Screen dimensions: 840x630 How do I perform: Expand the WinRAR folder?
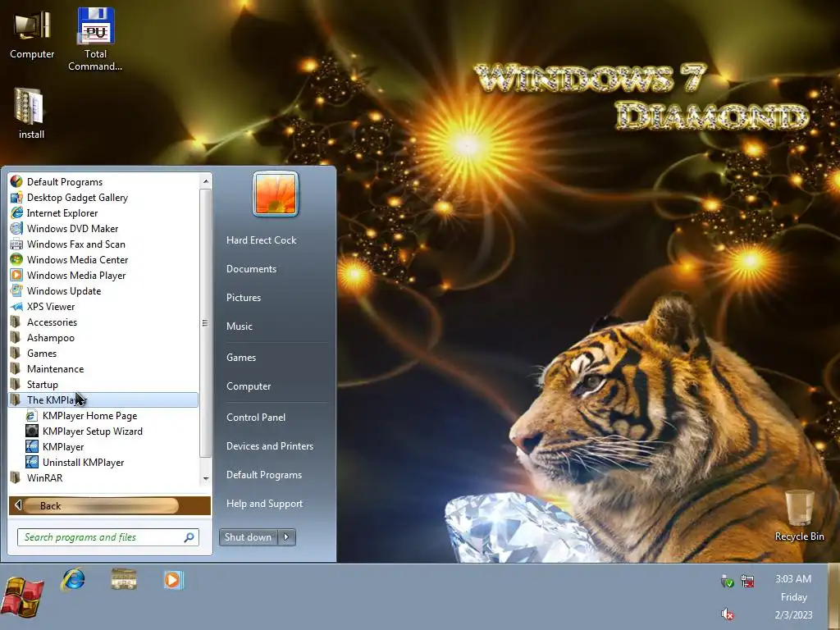tap(103, 478)
